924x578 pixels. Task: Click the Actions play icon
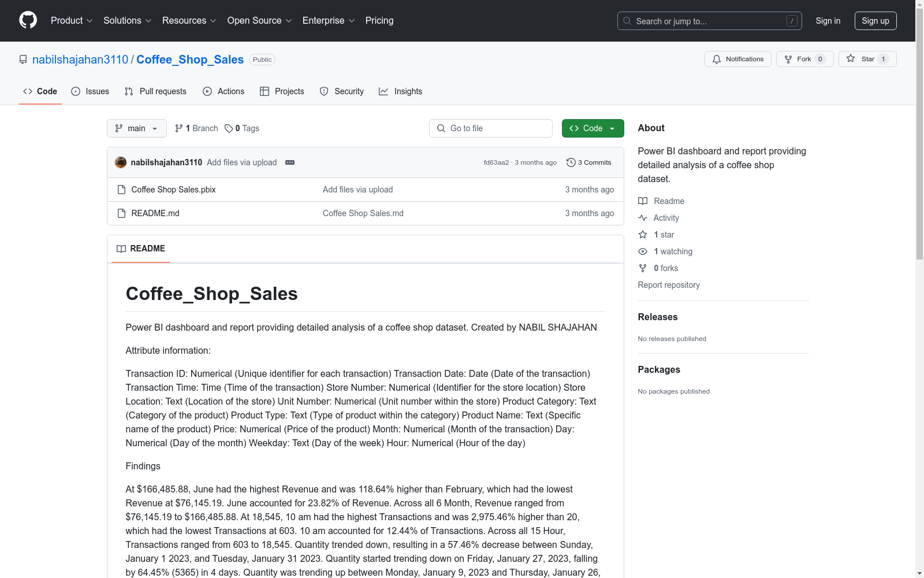pos(207,91)
